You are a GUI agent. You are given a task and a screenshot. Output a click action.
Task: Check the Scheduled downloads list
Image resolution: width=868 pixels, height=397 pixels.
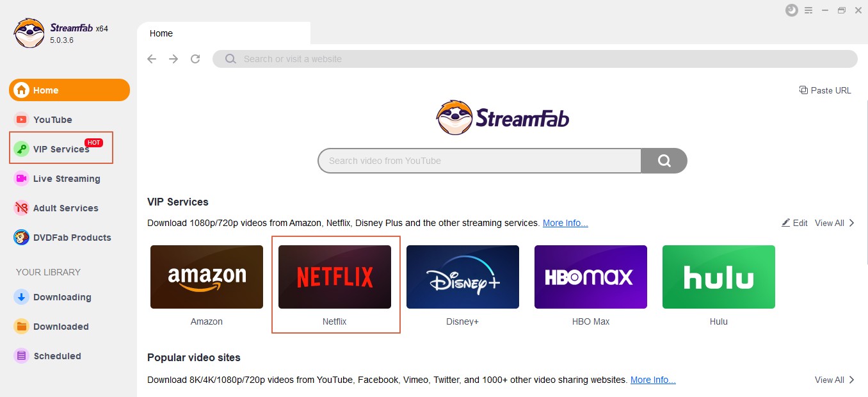point(56,356)
